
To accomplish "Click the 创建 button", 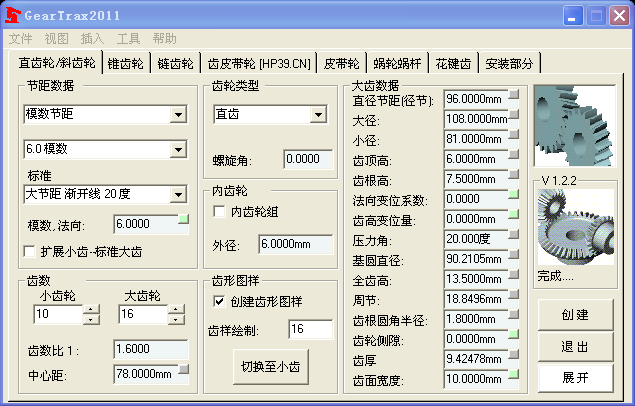I will click(x=575, y=315).
